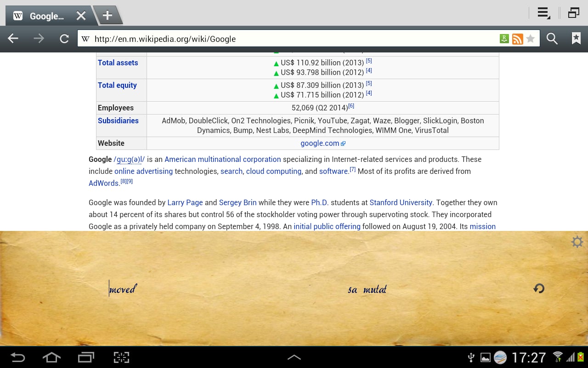Image resolution: width=588 pixels, height=368 pixels.
Task: Click the Employees row label
Action: [116, 108]
